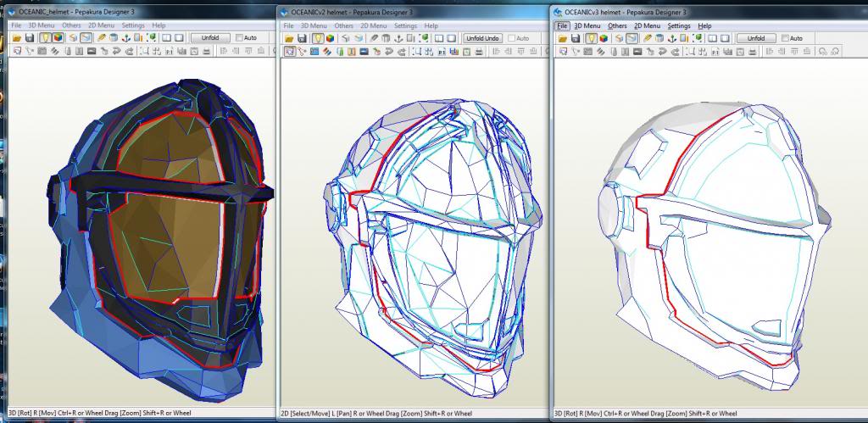The image size is (868, 423).
Task: Open the 3D Menu in OCEANIC_helmet window
Action: (x=42, y=26)
